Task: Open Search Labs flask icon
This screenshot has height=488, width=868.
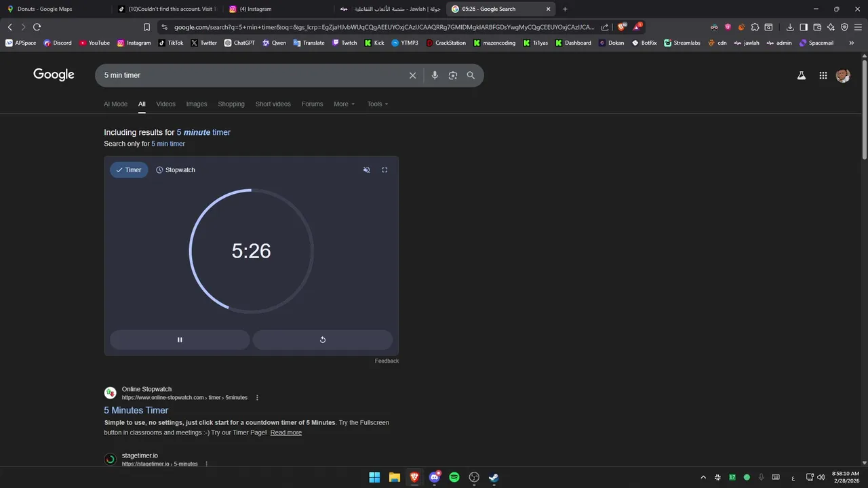Action: coord(801,76)
